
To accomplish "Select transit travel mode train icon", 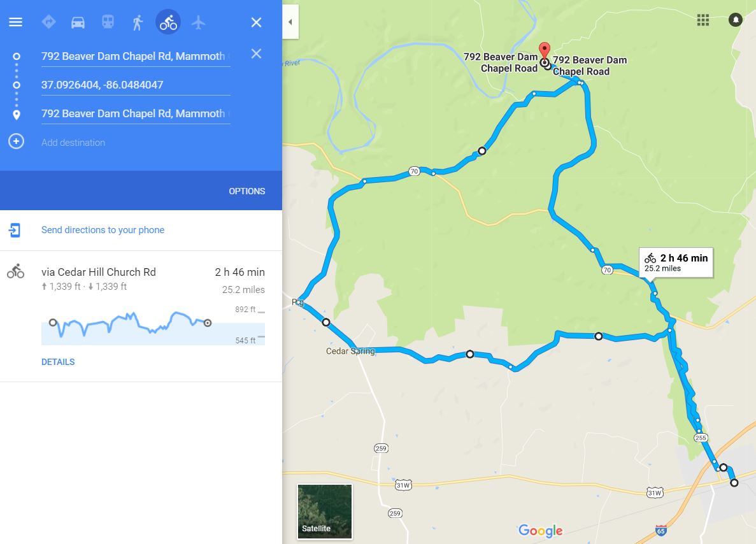I will pyautogui.click(x=108, y=22).
